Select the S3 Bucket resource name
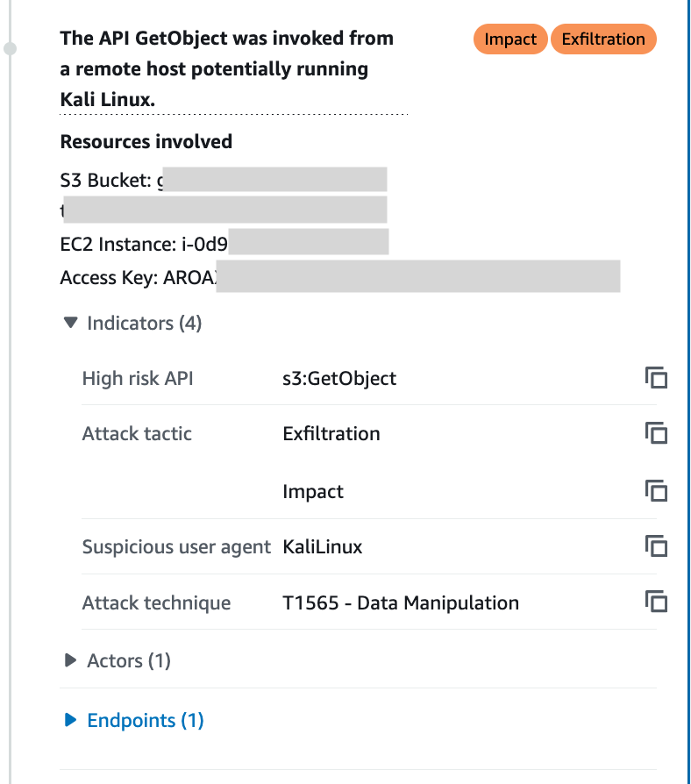 click(x=222, y=179)
